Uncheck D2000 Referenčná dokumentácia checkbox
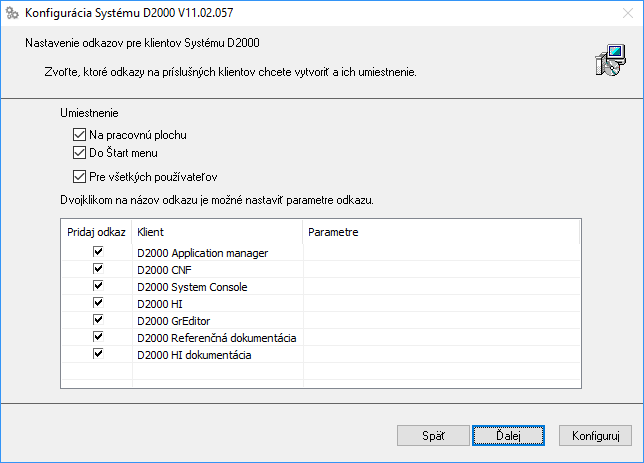Viewport: 644px width, 463px height. [x=98, y=338]
